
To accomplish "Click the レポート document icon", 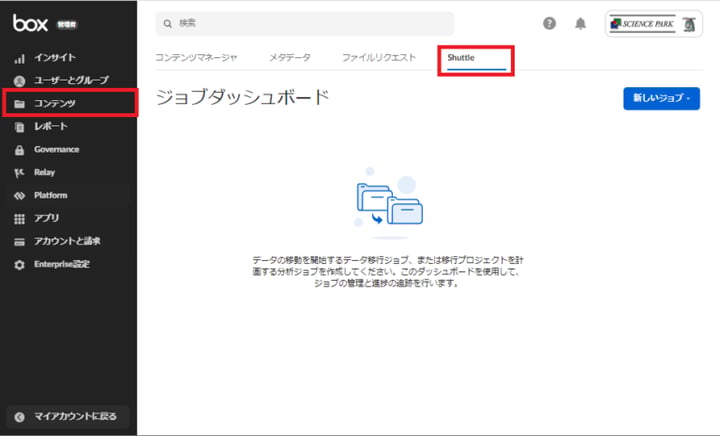I will pyautogui.click(x=19, y=127).
